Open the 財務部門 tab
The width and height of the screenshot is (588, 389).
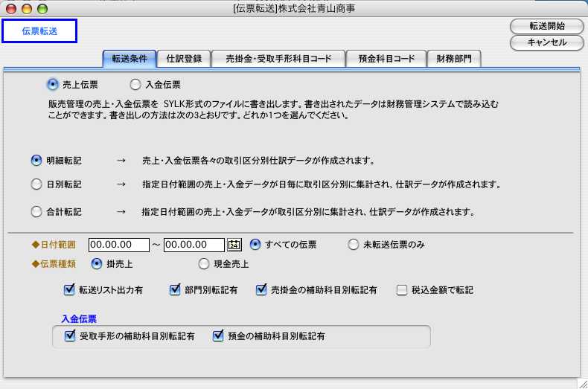click(454, 59)
